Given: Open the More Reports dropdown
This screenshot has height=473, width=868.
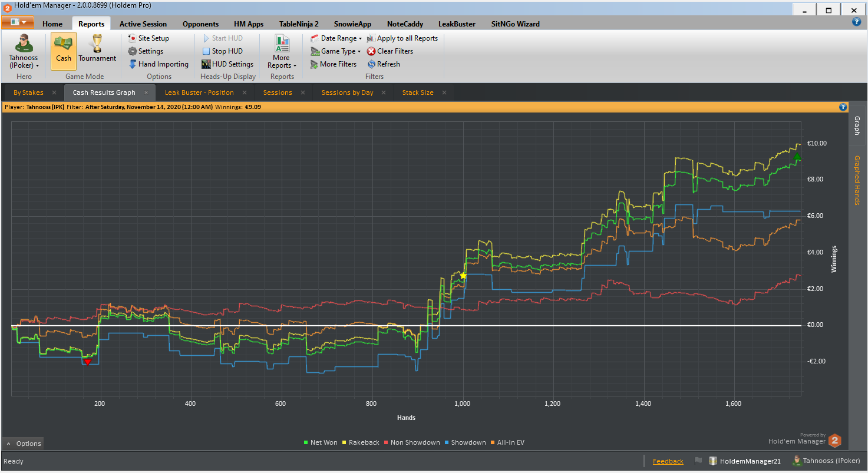Looking at the screenshot, I should (282, 51).
